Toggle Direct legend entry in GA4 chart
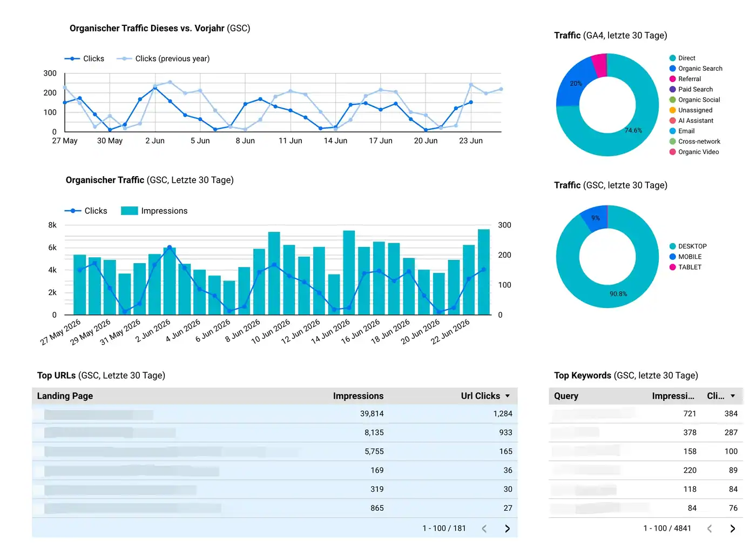 click(682, 58)
